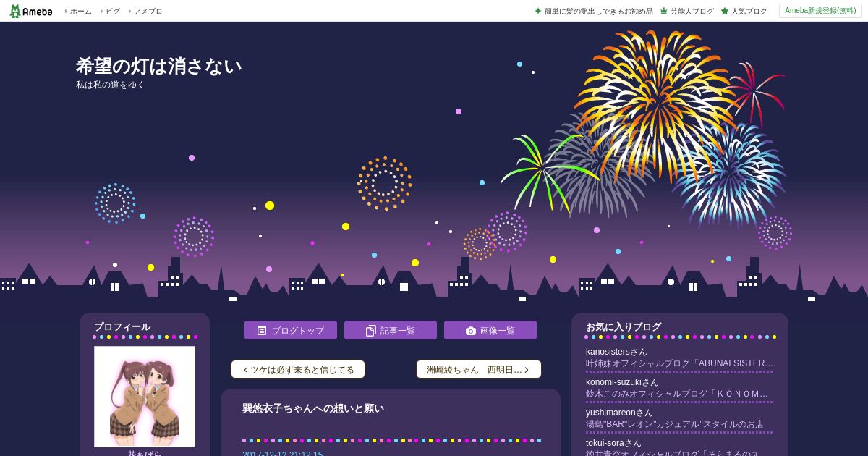
Task: Click the 画像一覧 camera icon
Action: [x=471, y=330]
